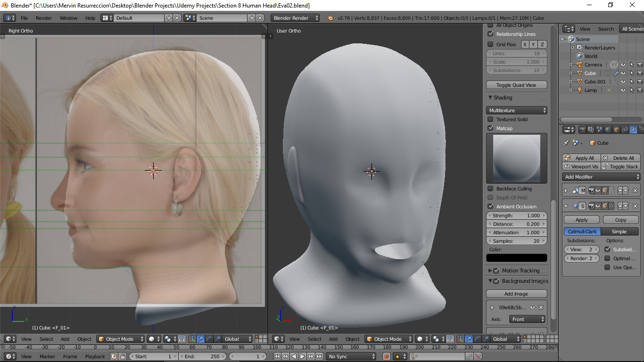Open the Constraints properties chain icon

pyautogui.click(x=625, y=130)
